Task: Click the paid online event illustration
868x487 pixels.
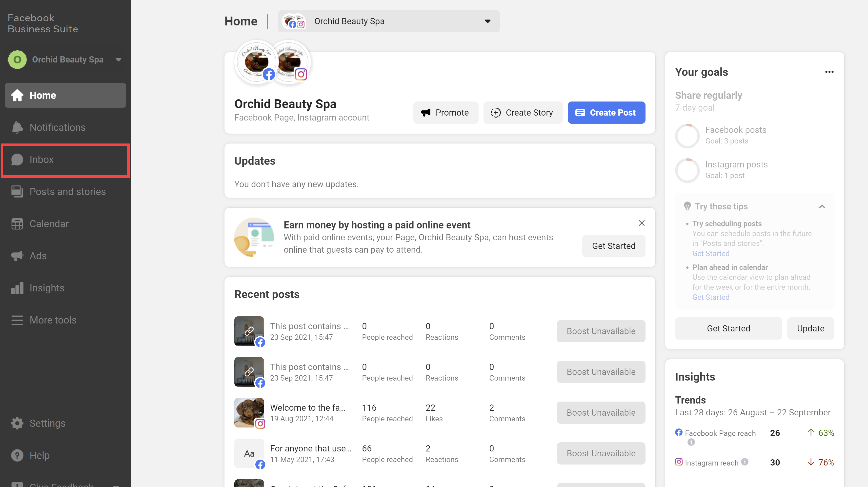Action: point(254,237)
